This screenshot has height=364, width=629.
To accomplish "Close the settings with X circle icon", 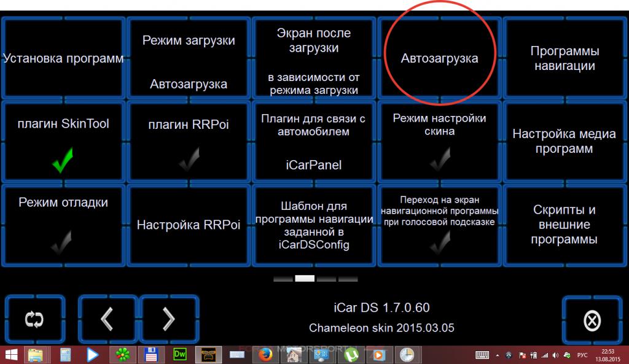I will pos(592,320).
